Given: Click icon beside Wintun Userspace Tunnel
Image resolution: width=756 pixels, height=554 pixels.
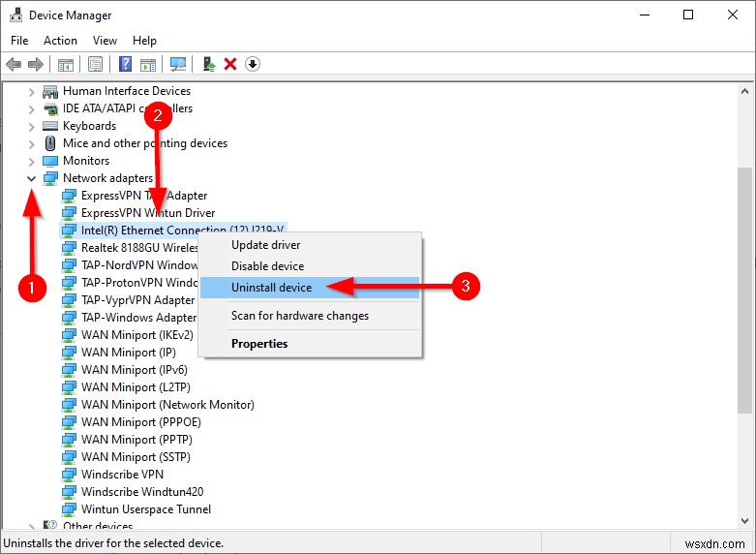Looking at the screenshot, I should click(69, 509).
